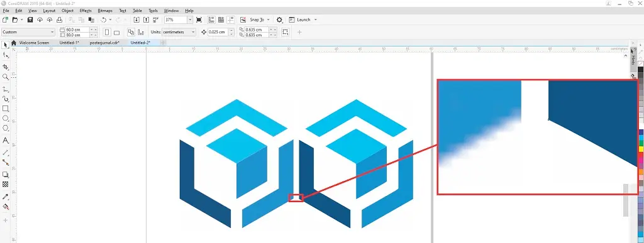Viewport: 644px width, 243px height.
Task: Open the Options gear icon
Action: (x=280, y=19)
